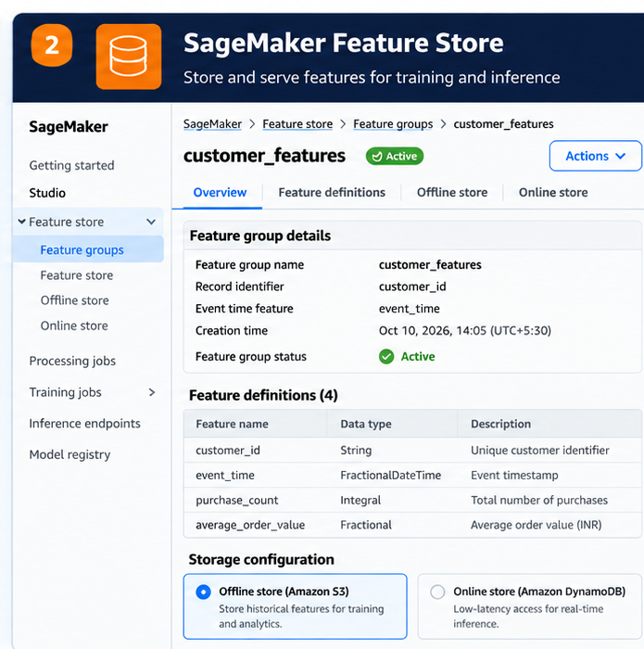Toggle the triangle left of Feature store
The height and width of the screenshot is (649, 644).
pyautogui.click(x=21, y=222)
